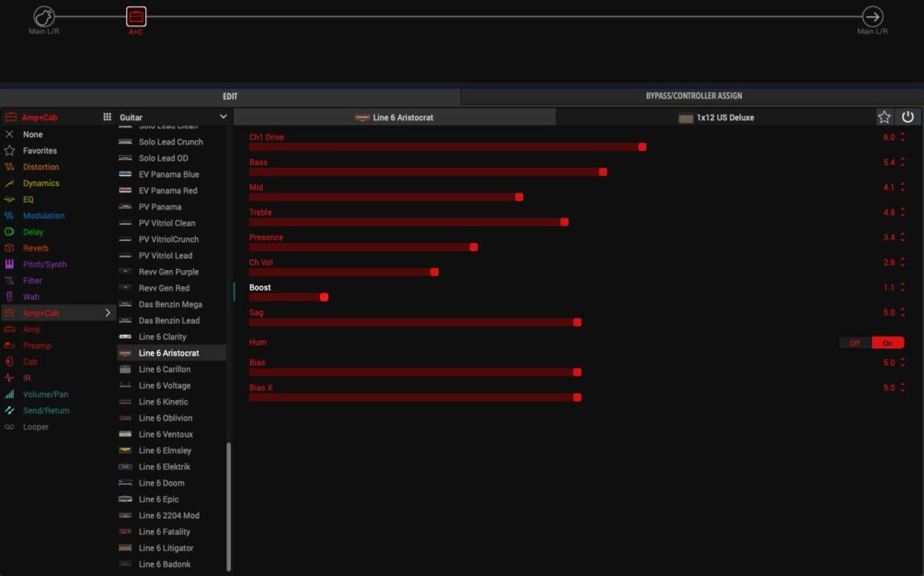
Task: Click the favorite star icon
Action: [x=884, y=117]
